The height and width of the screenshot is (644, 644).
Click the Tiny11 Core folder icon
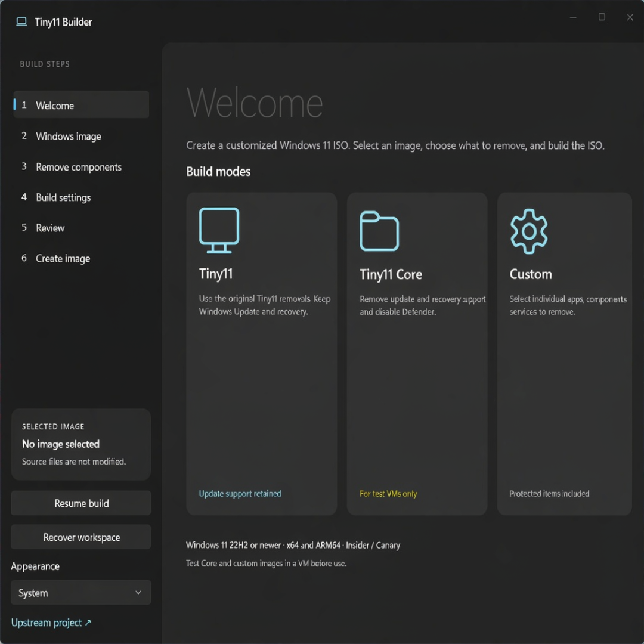pos(379,231)
